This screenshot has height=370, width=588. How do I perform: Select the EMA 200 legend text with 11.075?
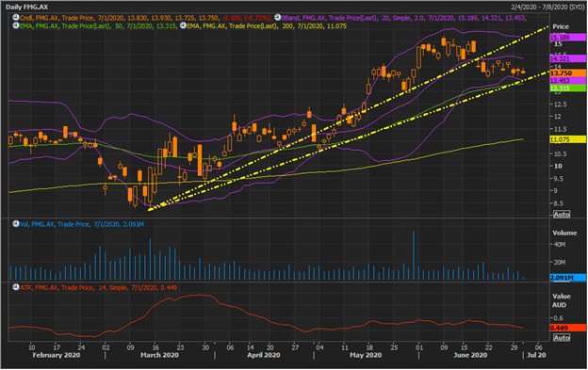[267, 25]
